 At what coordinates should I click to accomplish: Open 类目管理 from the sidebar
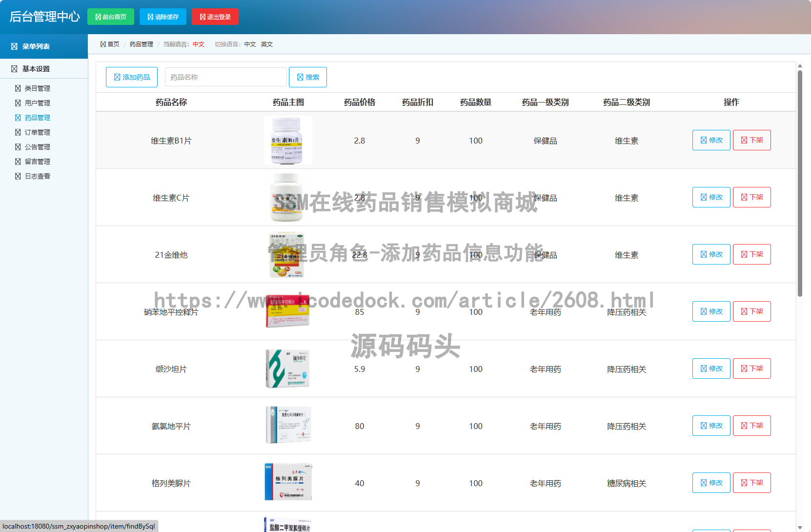[x=36, y=88]
